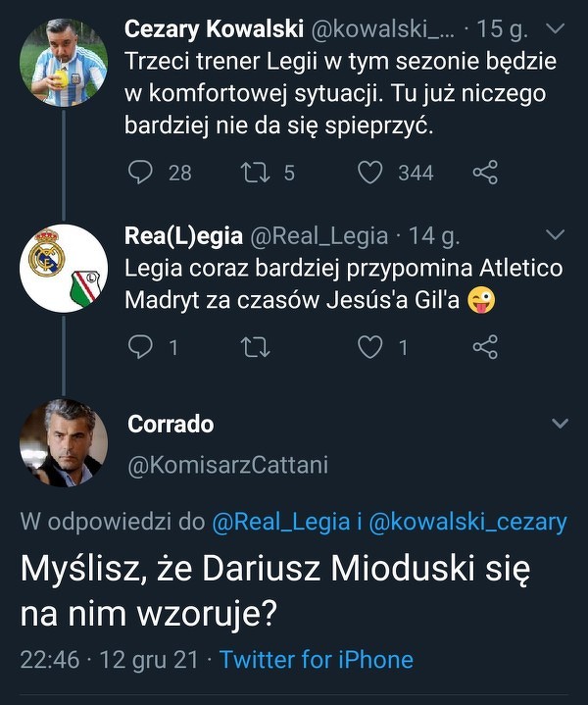Tap the Rea(L)egia display name
The height and width of the screenshot is (705, 588).
183,235
